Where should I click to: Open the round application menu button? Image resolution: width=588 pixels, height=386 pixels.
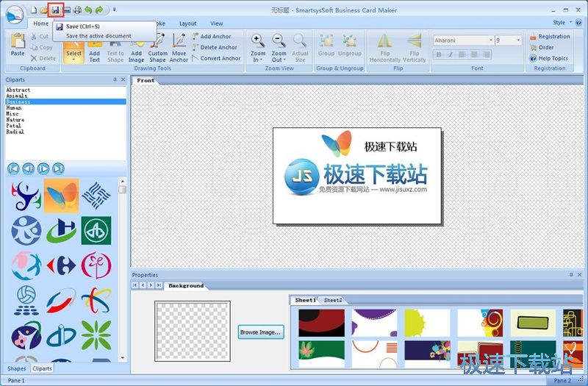tap(15, 15)
